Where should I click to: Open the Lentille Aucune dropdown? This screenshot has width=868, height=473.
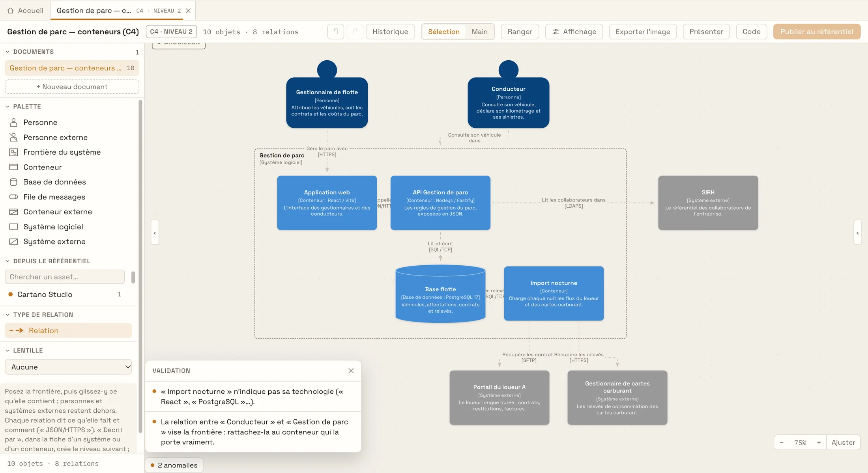click(x=68, y=367)
